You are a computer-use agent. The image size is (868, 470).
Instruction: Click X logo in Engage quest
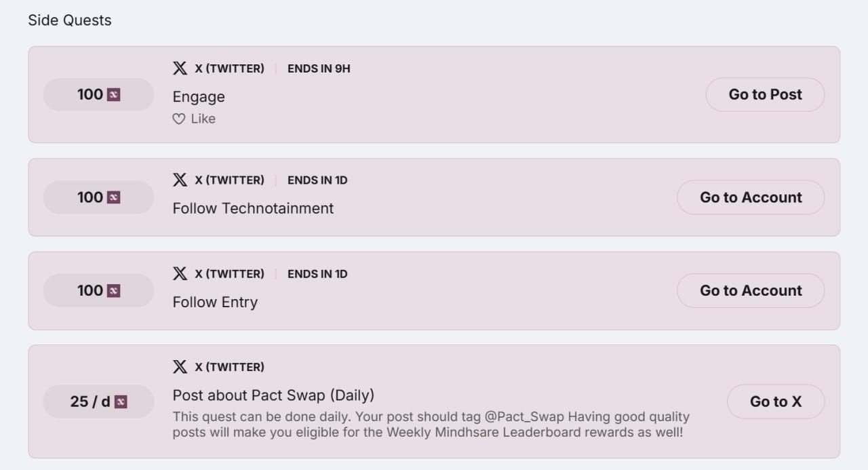click(x=180, y=68)
